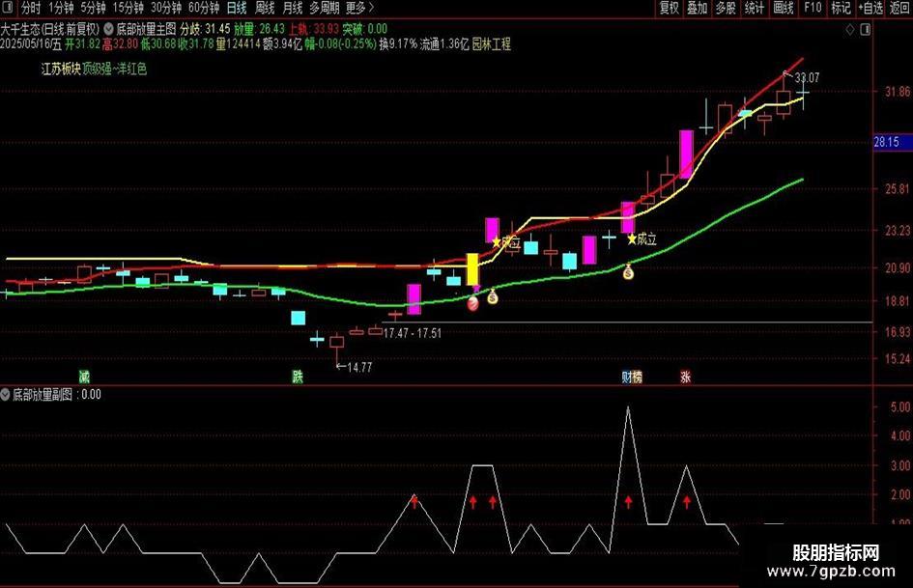
Task: Click the last red arrow in sub-chart
Action: [687, 501]
